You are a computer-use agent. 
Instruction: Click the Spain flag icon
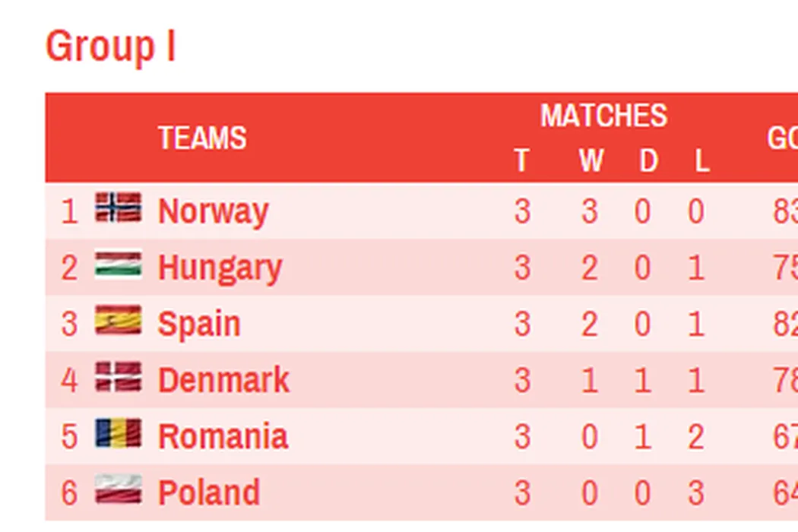118,321
